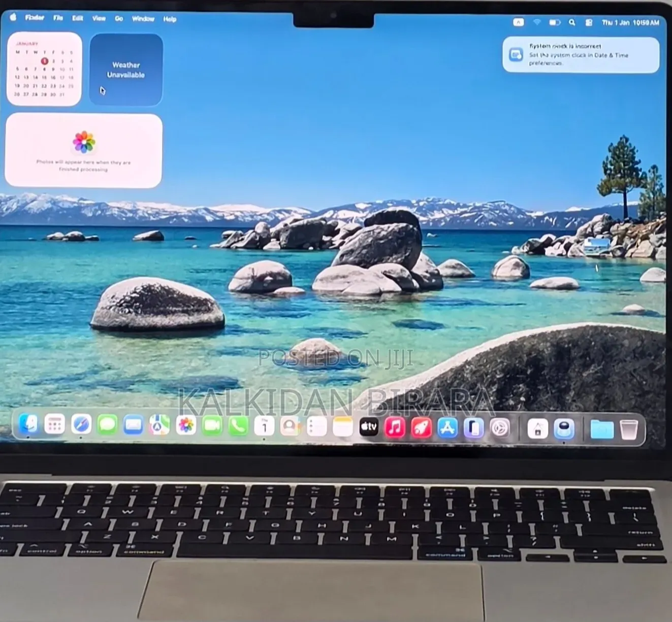
Task: Open System Settings from the Dock
Action: pos(500,429)
